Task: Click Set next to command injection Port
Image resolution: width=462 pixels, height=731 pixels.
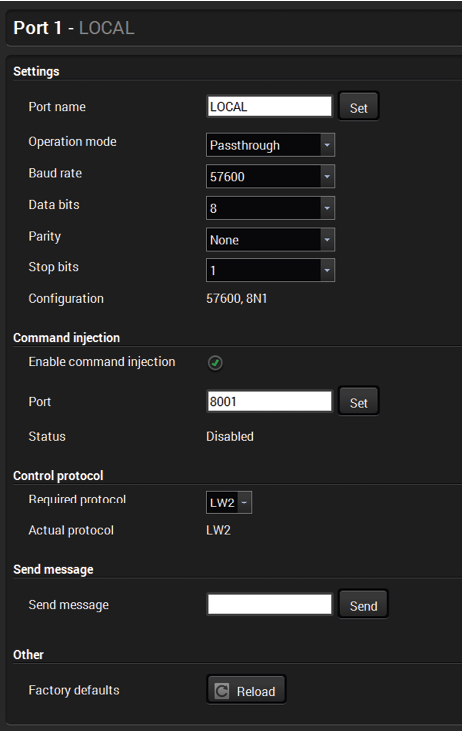Action: 359,401
